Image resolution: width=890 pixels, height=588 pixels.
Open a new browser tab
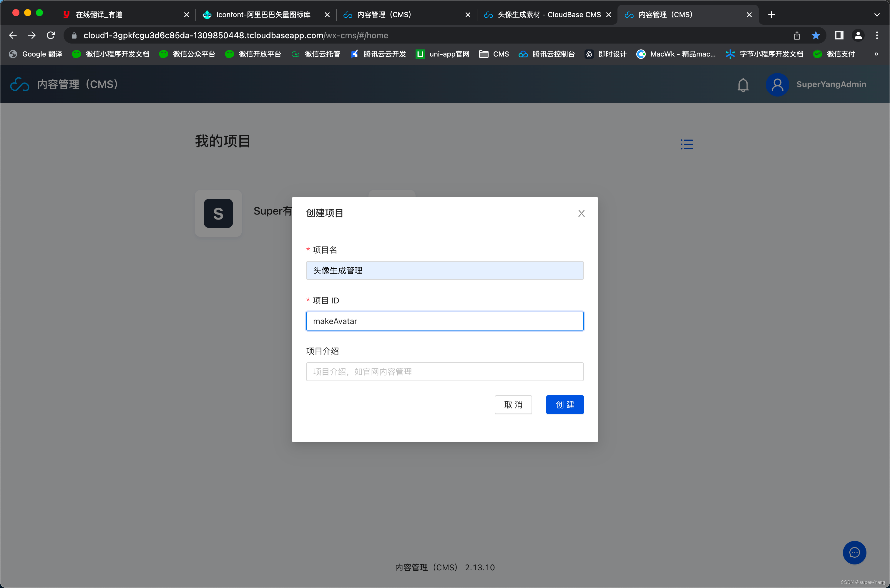point(771,15)
